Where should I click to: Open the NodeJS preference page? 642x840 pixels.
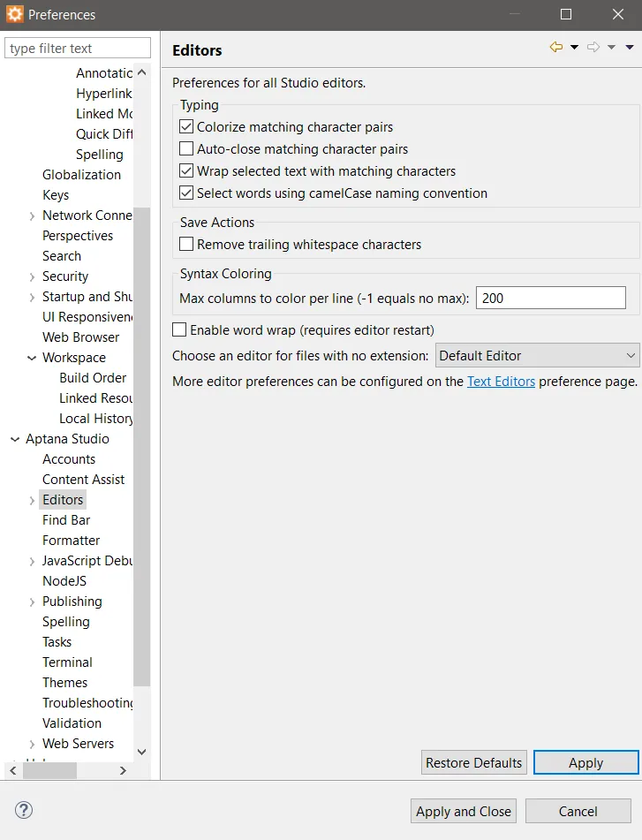pyautogui.click(x=64, y=580)
